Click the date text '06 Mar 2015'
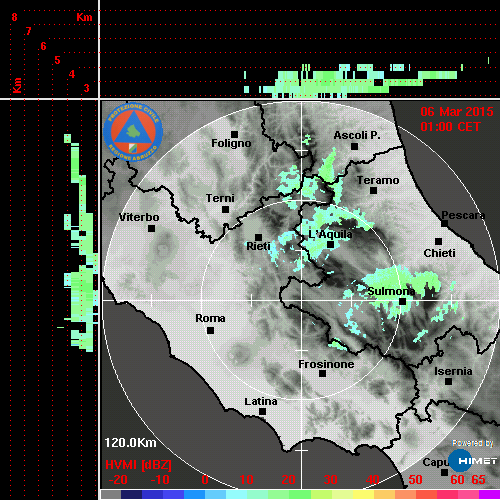This screenshot has height=500, width=500. click(x=457, y=112)
